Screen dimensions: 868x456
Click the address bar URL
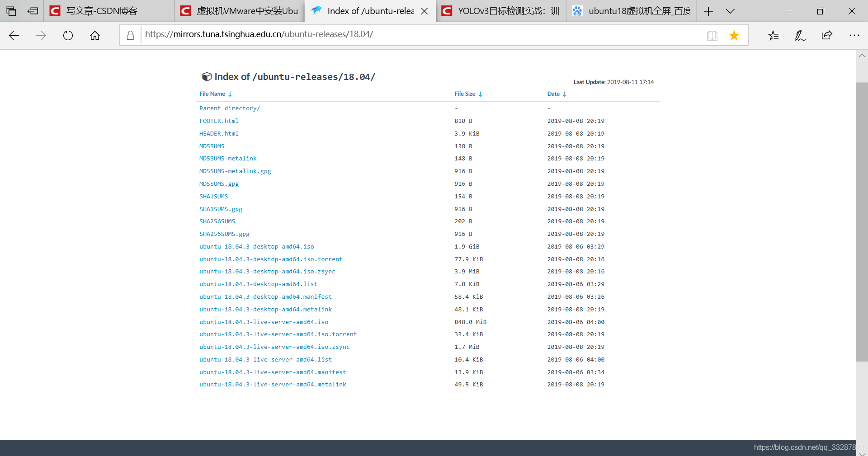pos(259,34)
